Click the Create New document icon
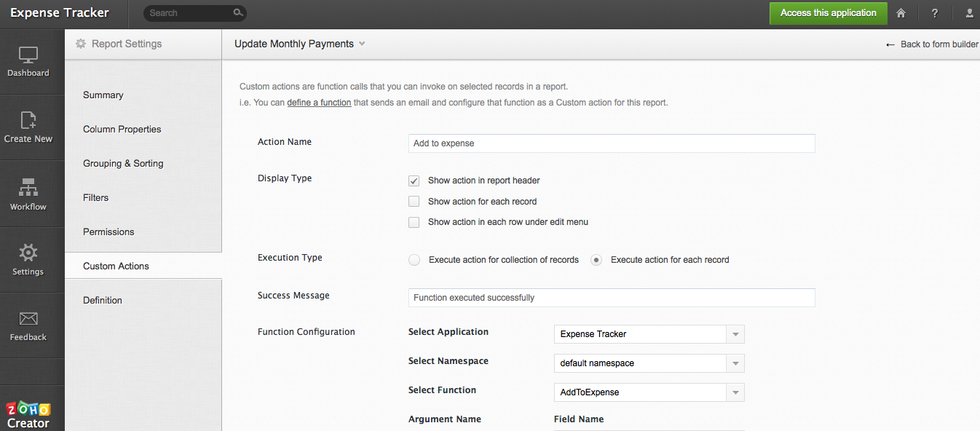 point(28,121)
